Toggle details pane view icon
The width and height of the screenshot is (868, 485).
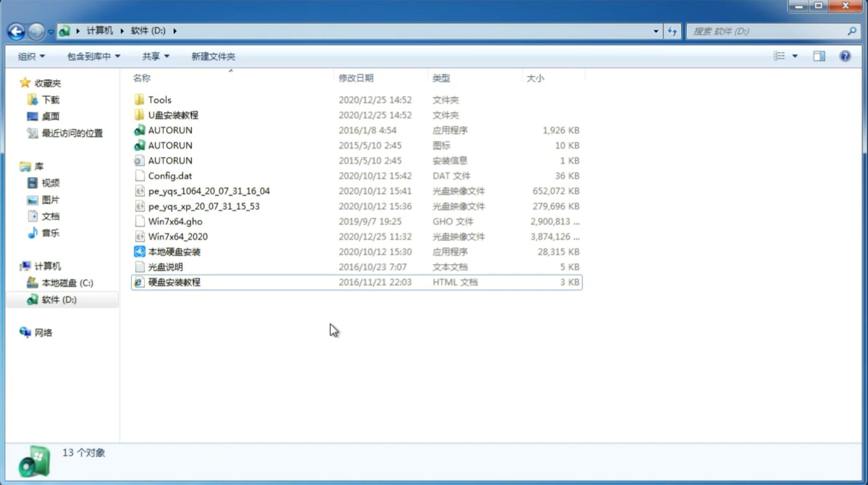click(x=819, y=55)
